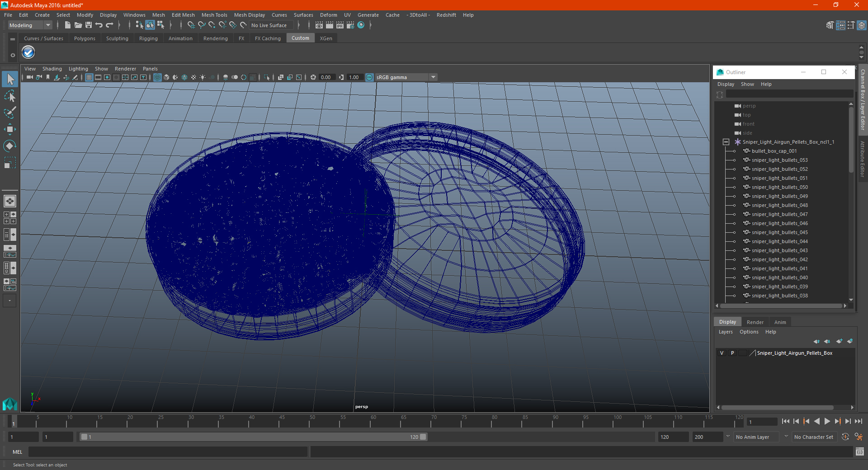This screenshot has width=868, height=470.
Task: Choose the Rotate tool in the toolbox
Action: pyautogui.click(x=10, y=146)
